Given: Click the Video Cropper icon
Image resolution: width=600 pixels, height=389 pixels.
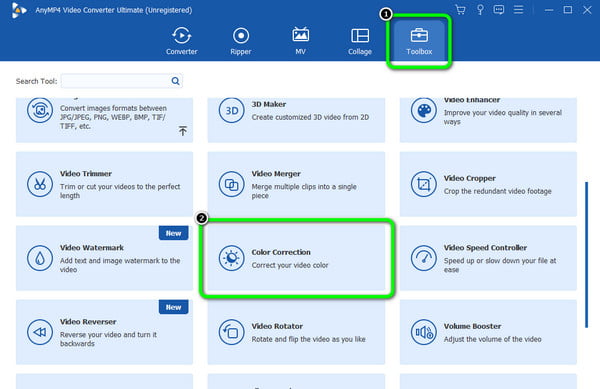Looking at the screenshot, I should coord(424,184).
